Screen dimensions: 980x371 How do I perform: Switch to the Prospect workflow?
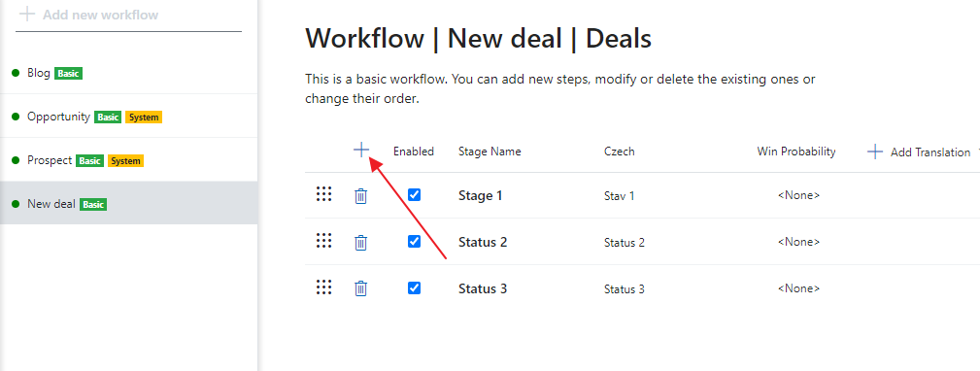129,160
